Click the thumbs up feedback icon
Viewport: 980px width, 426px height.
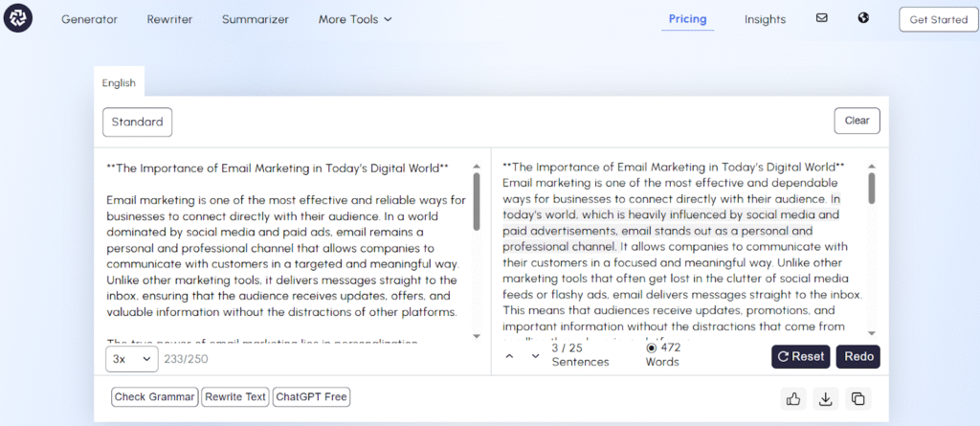[x=792, y=398]
